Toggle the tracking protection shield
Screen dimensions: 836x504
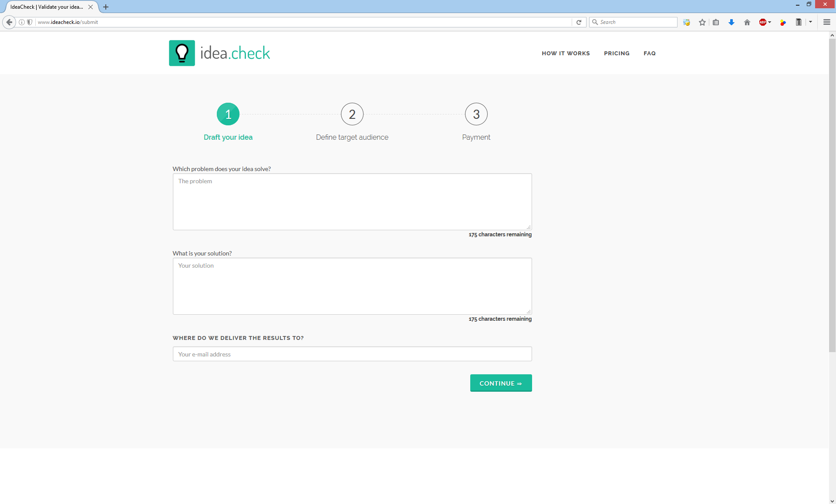tap(29, 22)
